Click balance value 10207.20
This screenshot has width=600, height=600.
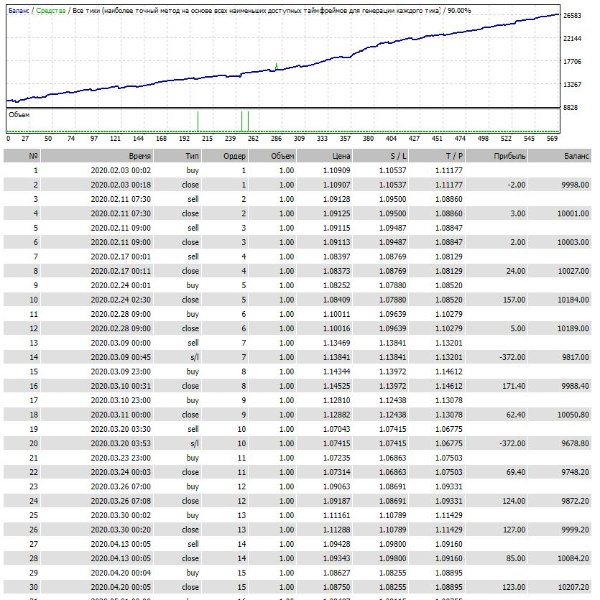tap(573, 587)
